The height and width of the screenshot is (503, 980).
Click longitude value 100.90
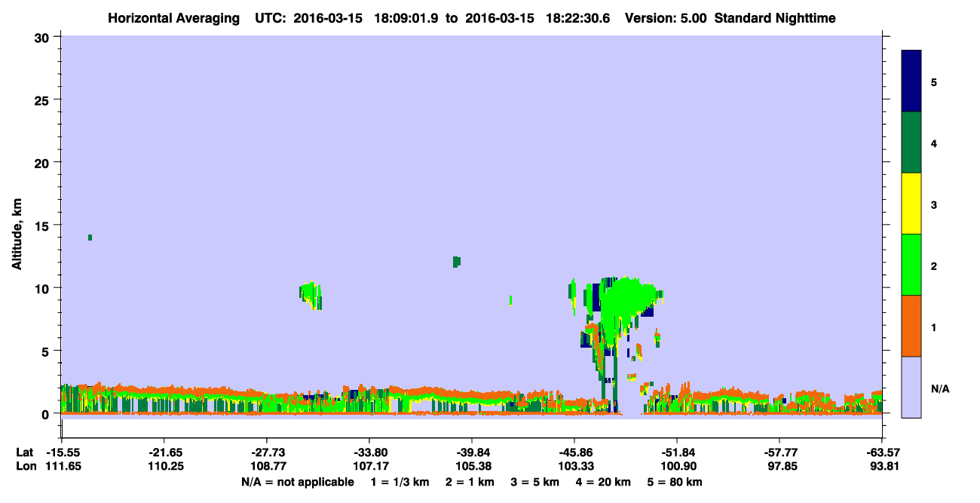677,466
